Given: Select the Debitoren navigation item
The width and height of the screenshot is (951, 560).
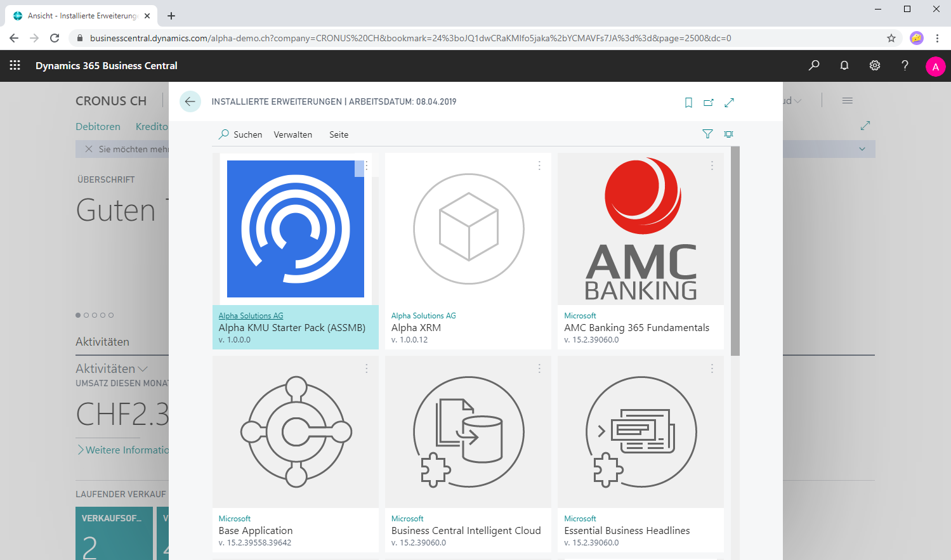Looking at the screenshot, I should [98, 126].
